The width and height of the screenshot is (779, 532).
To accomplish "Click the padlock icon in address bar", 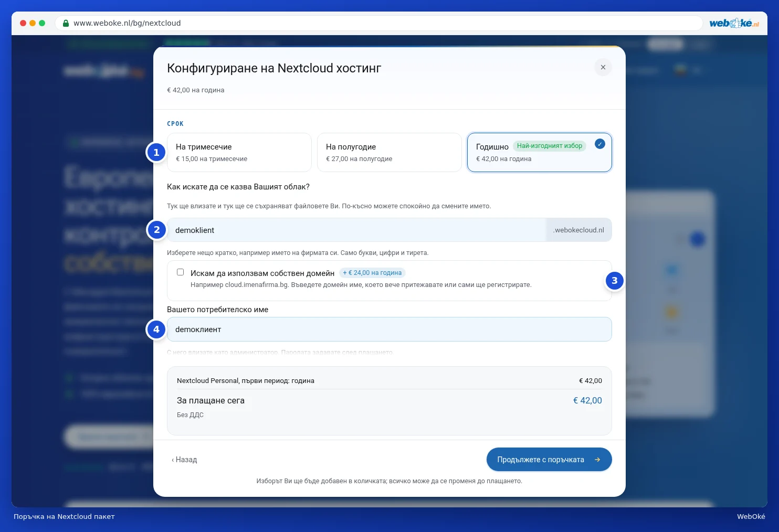I will pos(66,23).
